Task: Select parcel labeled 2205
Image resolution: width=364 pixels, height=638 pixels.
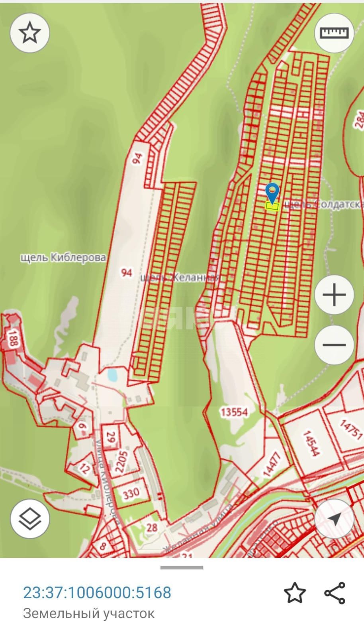Action: (x=122, y=461)
